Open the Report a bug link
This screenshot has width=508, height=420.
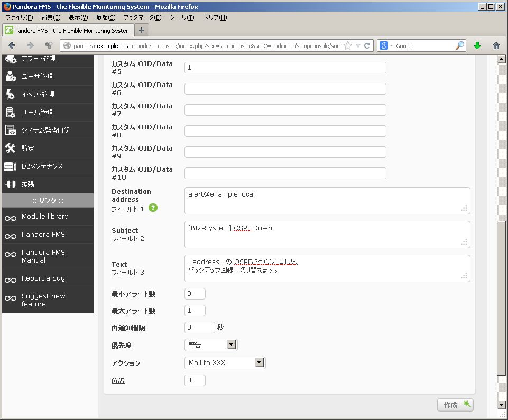43,278
